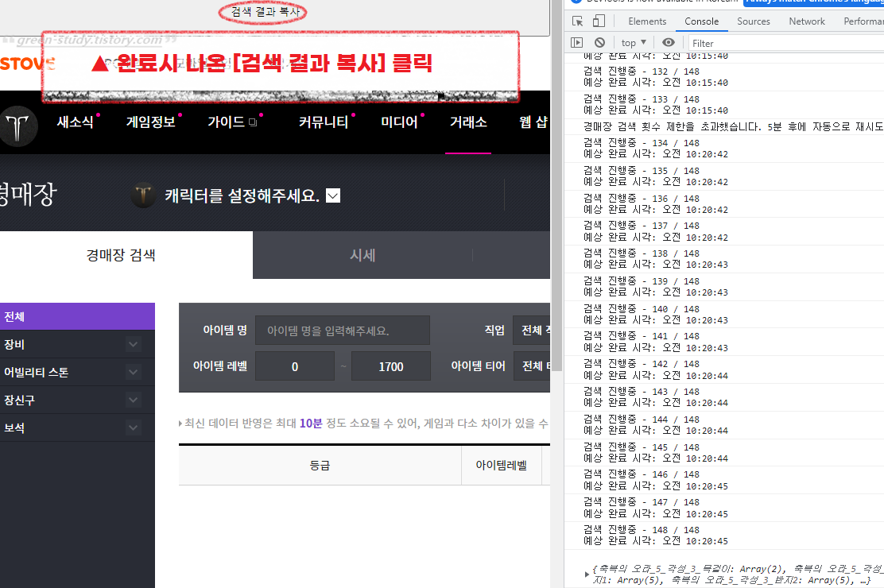
Task: Click the 아이템 명 input field
Action: click(x=342, y=331)
